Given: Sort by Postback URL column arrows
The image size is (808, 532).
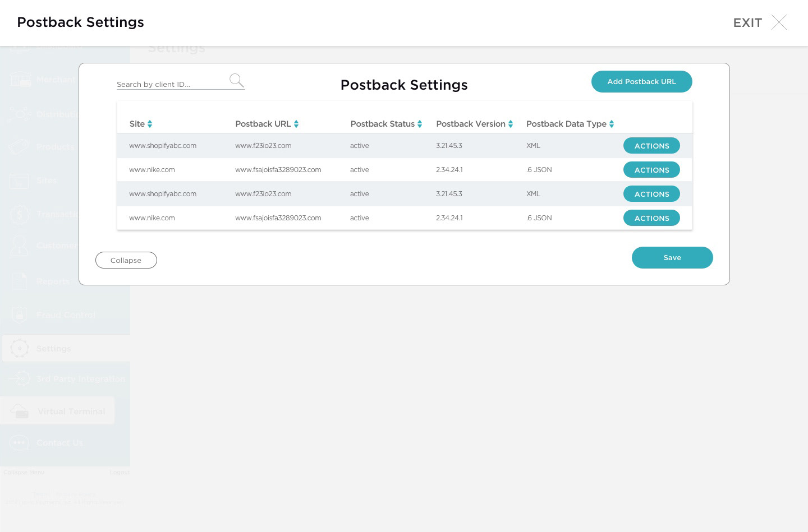Looking at the screenshot, I should click(296, 124).
